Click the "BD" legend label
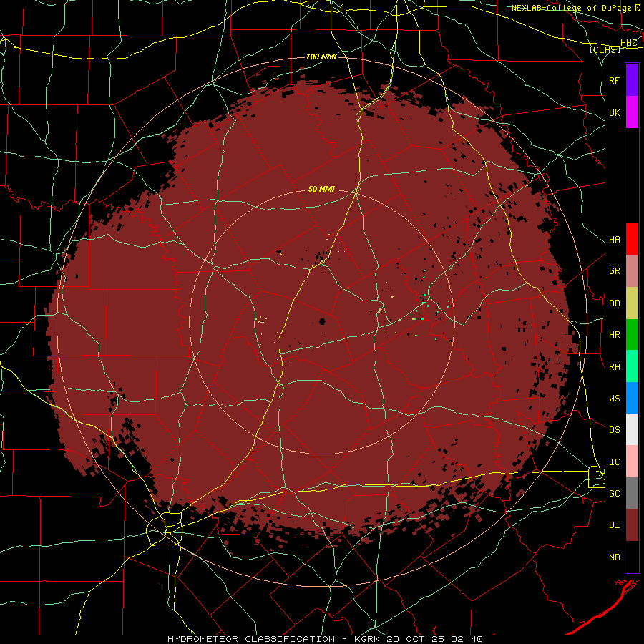This screenshot has height=644, width=644. point(614,303)
